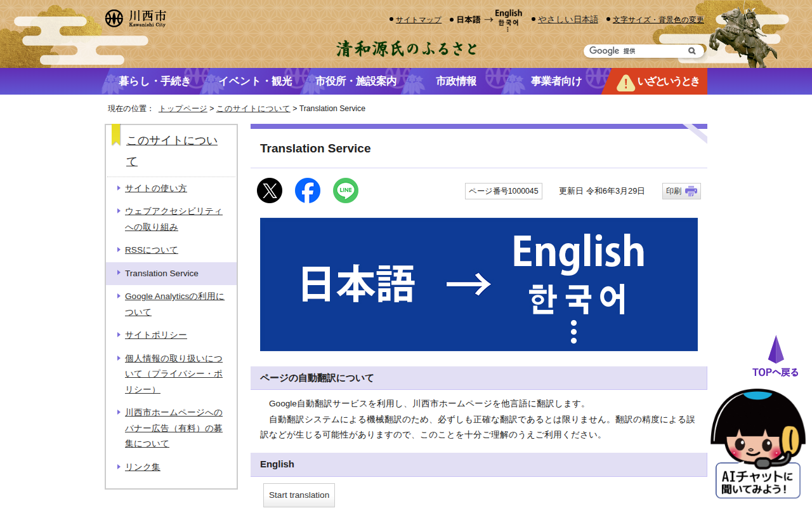Click the print (印刷) button
The image size is (812, 508).
(681, 191)
